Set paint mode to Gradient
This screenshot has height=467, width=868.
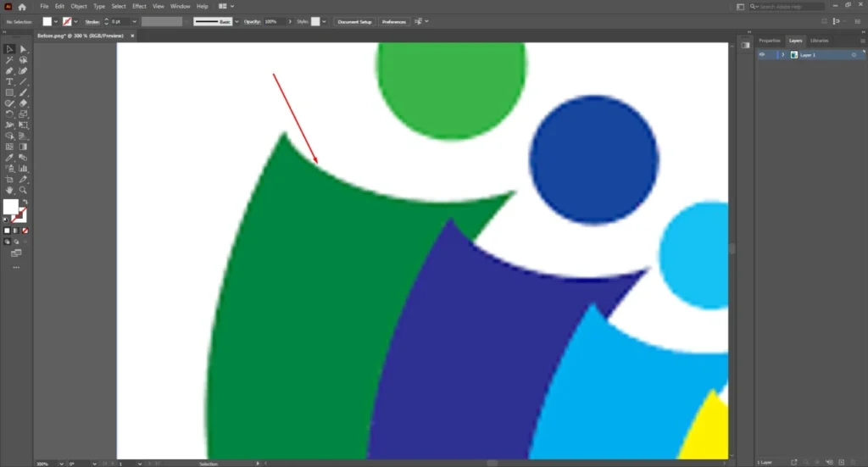click(x=16, y=231)
